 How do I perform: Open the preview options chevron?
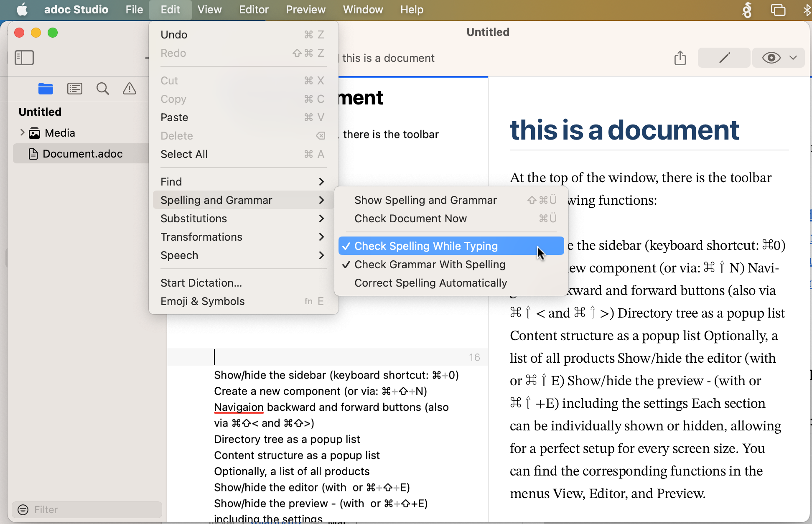point(793,58)
